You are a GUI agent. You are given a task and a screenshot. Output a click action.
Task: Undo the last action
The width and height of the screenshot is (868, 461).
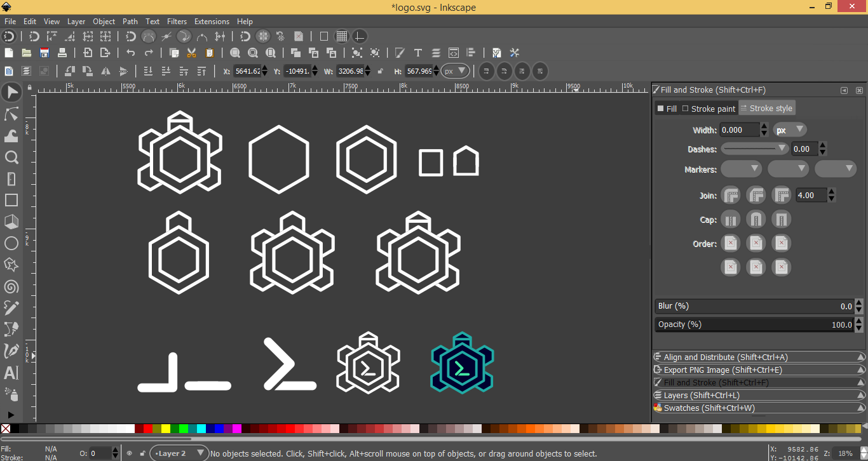(x=131, y=53)
